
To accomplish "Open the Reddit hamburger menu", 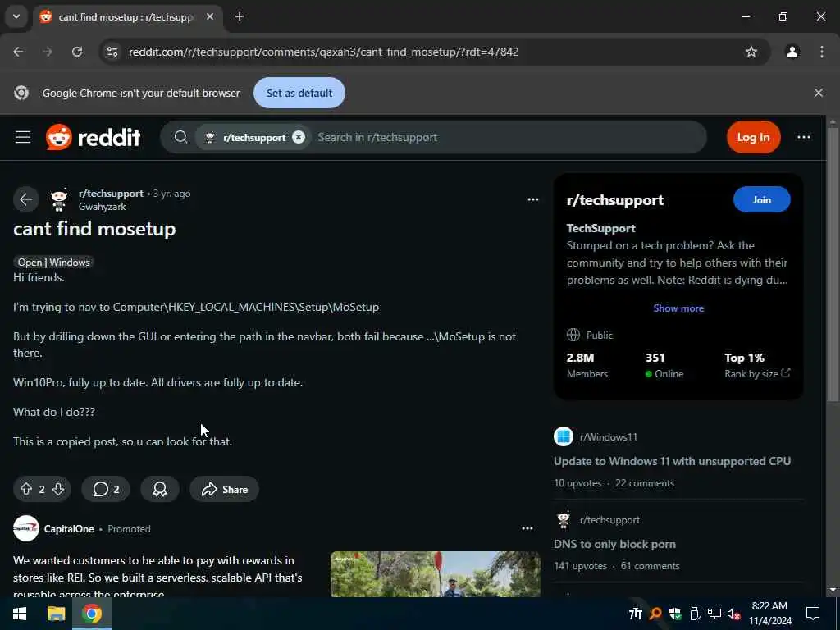I will coord(22,137).
